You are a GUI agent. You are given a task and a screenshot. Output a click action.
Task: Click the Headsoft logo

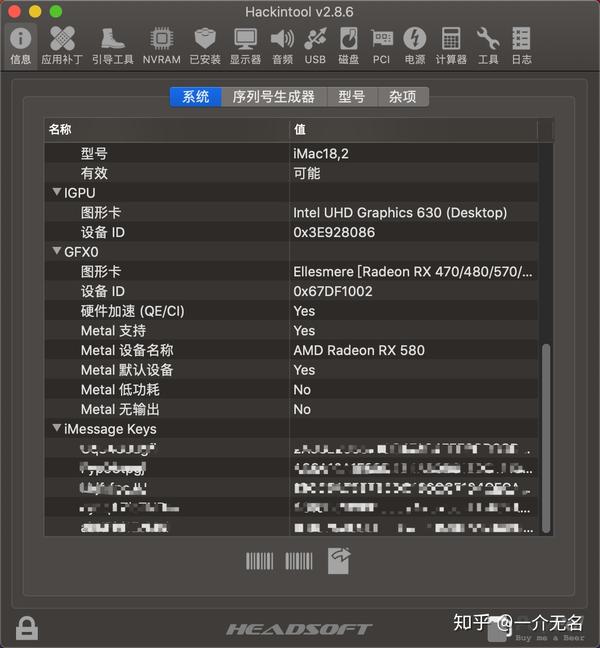click(x=299, y=629)
